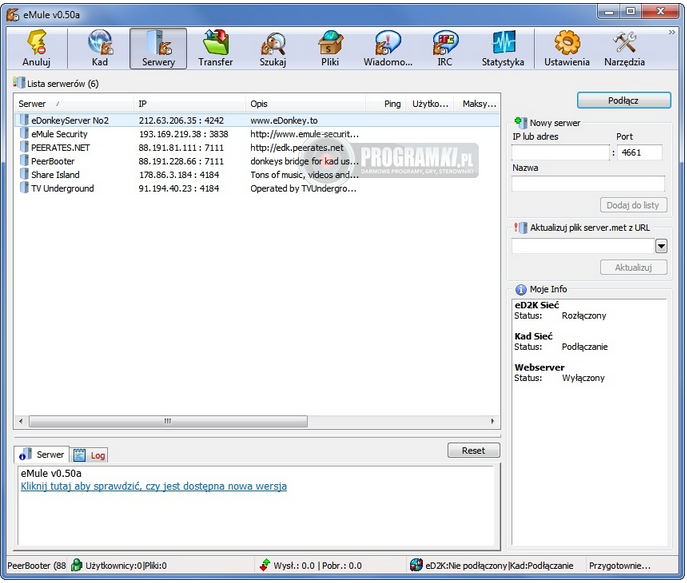Click the upload/download arrows status icon

pos(264,565)
